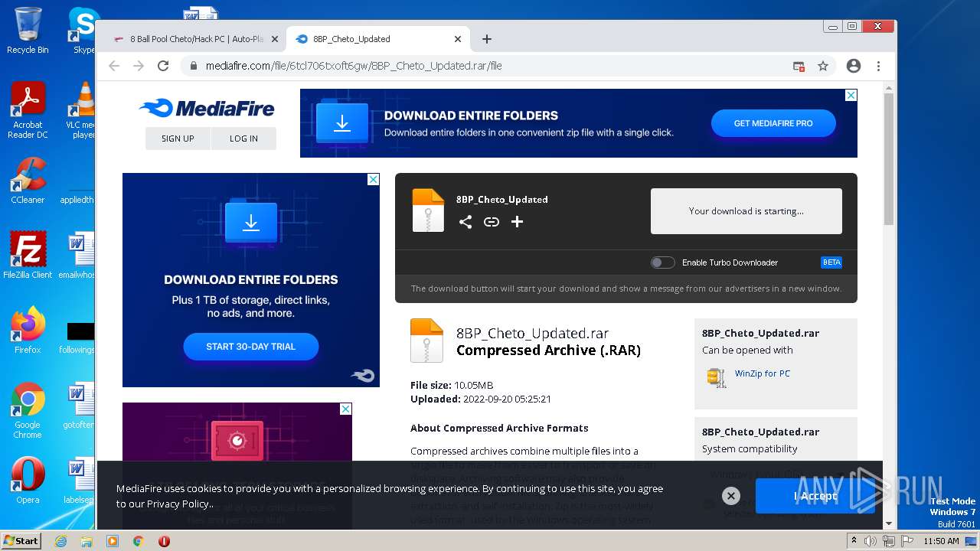
Task: Click the BETA badge
Action: pos(831,262)
